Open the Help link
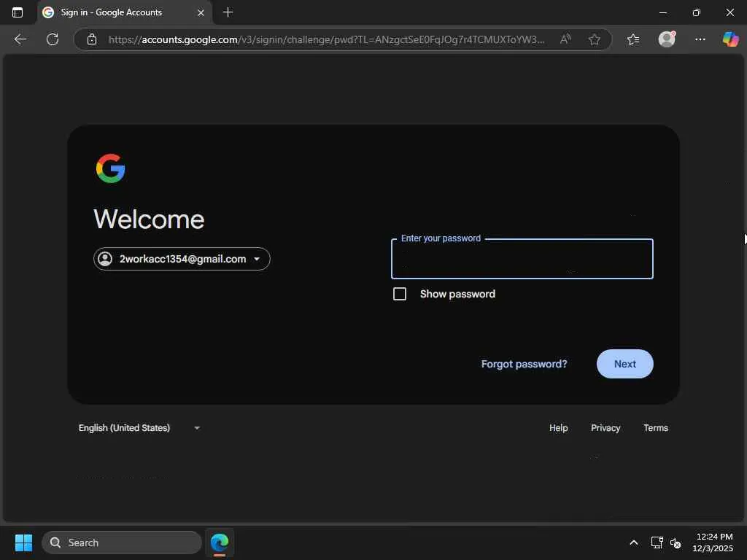The width and height of the screenshot is (747, 560). point(558,427)
